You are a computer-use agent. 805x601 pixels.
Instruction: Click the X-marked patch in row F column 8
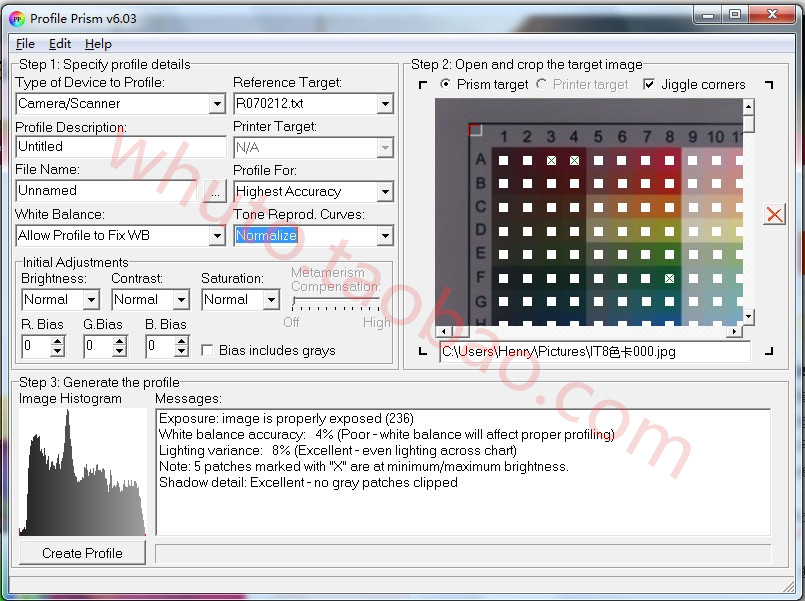[x=669, y=279]
